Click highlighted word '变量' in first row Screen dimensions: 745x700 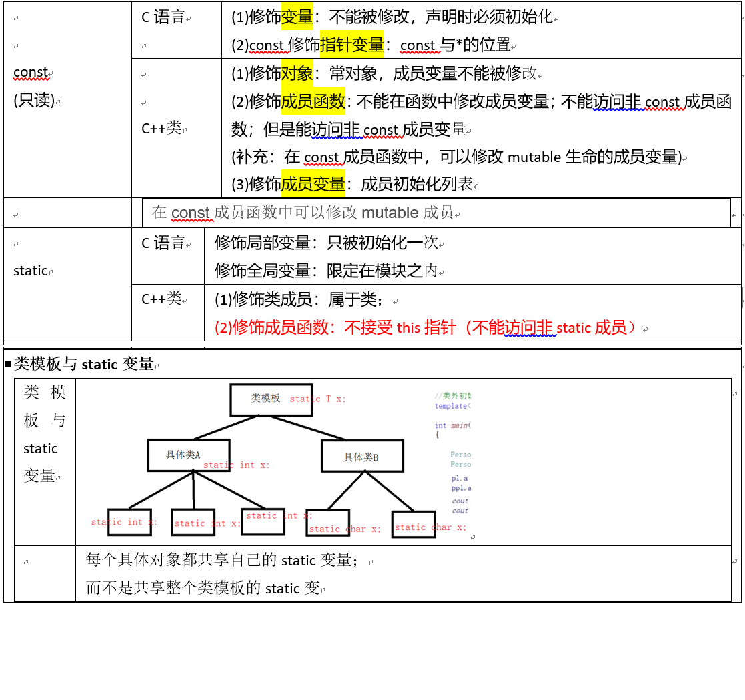(297, 17)
